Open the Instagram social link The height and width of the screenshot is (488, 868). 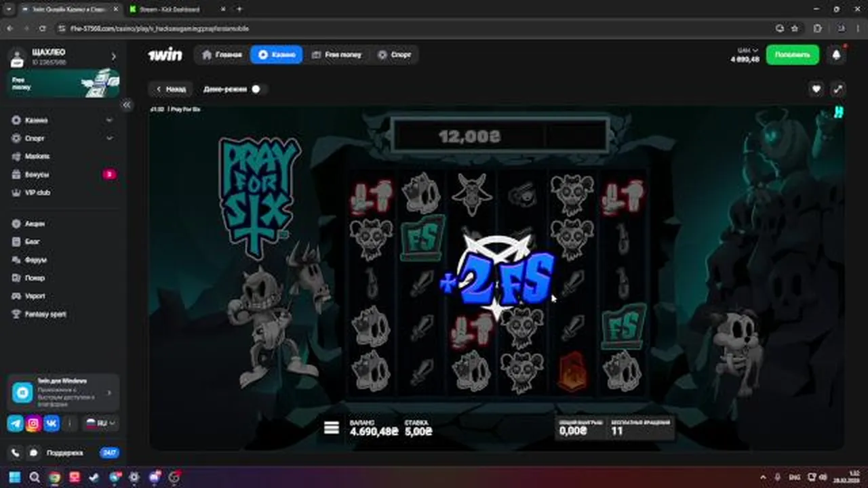pyautogui.click(x=33, y=424)
